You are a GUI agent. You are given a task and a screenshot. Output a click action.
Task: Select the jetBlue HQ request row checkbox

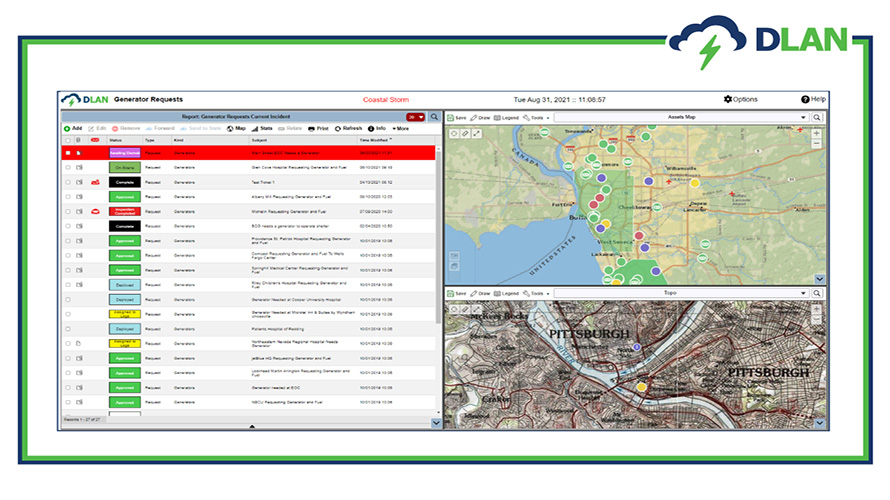pyautogui.click(x=68, y=358)
